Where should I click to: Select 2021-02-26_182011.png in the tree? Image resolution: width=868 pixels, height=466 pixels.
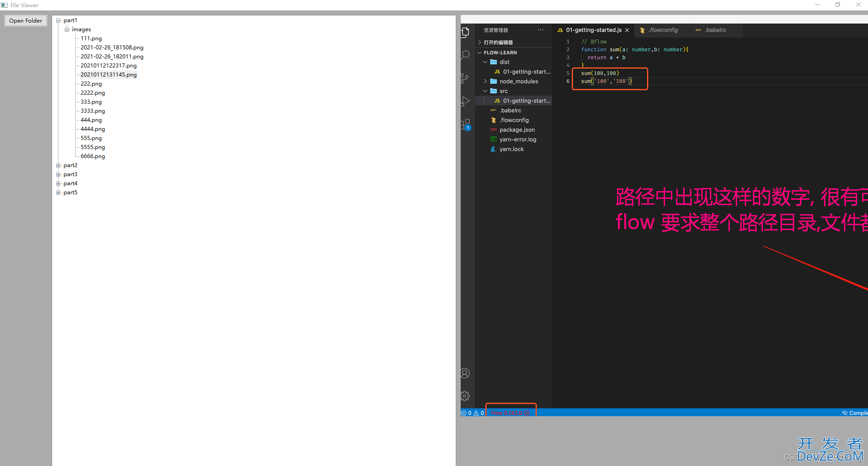pos(112,57)
